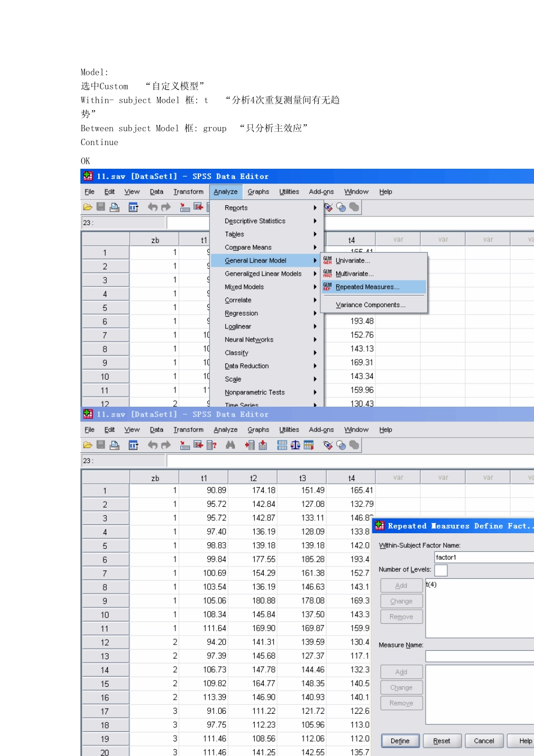Choose Repeated Measures from the submenu
Screen dimensions: 534x756
(x=367, y=287)
